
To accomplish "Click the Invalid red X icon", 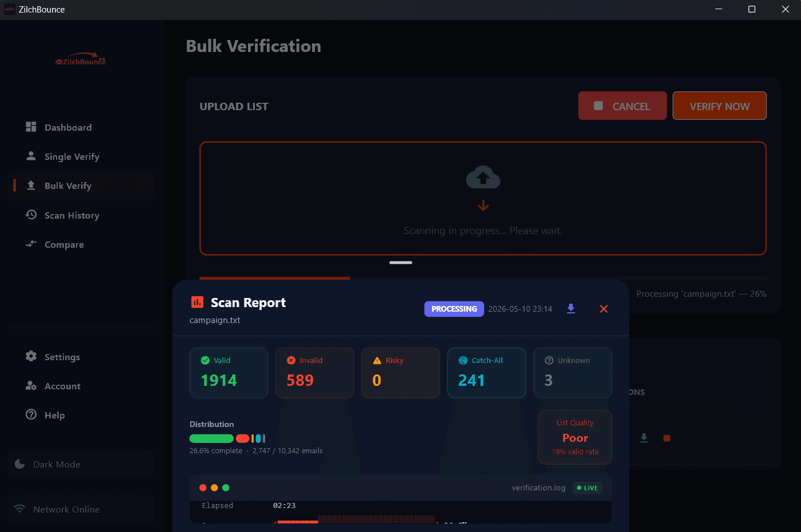I will coord(291,360).
